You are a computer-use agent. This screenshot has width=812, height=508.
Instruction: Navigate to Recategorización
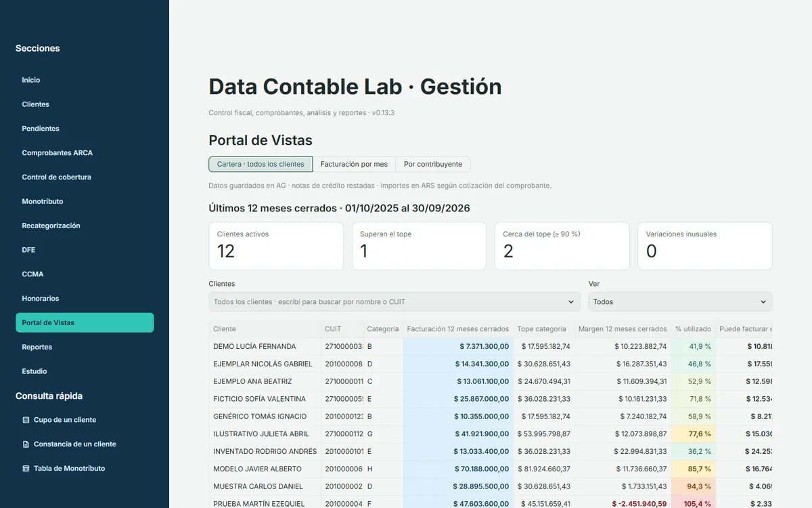pyautogui.click(x=85, y=226)
